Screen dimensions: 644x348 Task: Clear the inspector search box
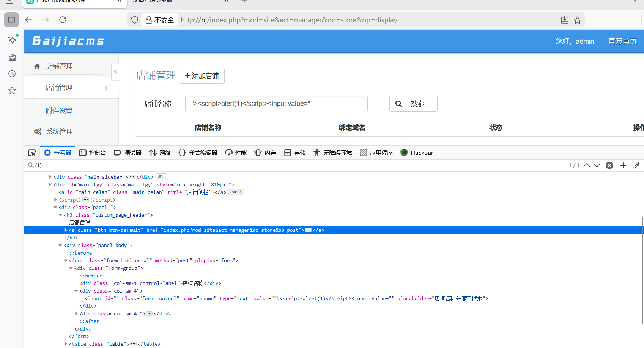[609, 165]
